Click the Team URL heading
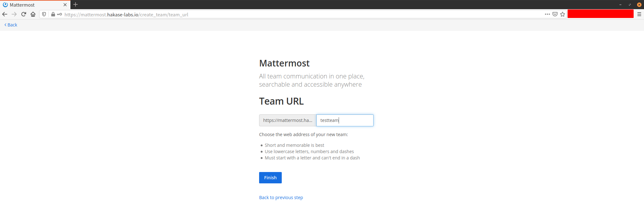644x224 pixels. tap(281, 101)
